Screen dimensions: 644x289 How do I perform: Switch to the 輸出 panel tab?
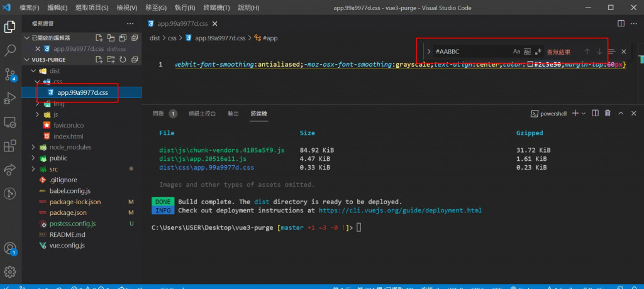coord(233,114)
